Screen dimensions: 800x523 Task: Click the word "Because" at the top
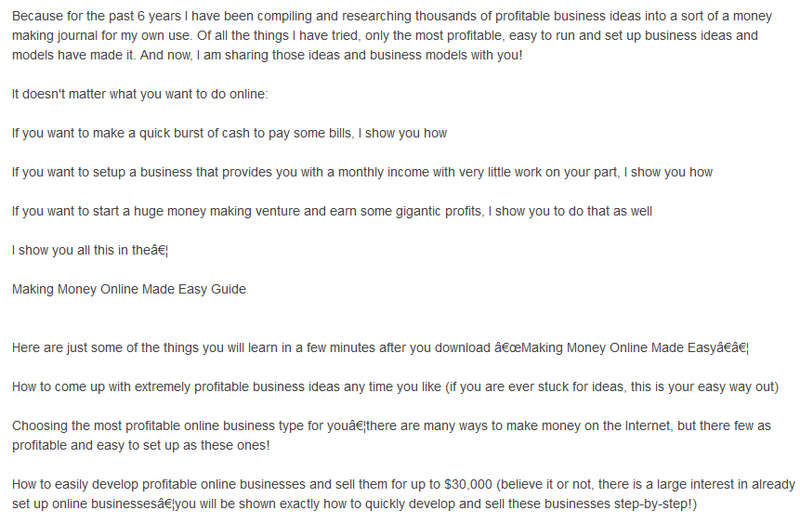pos(35,16)
